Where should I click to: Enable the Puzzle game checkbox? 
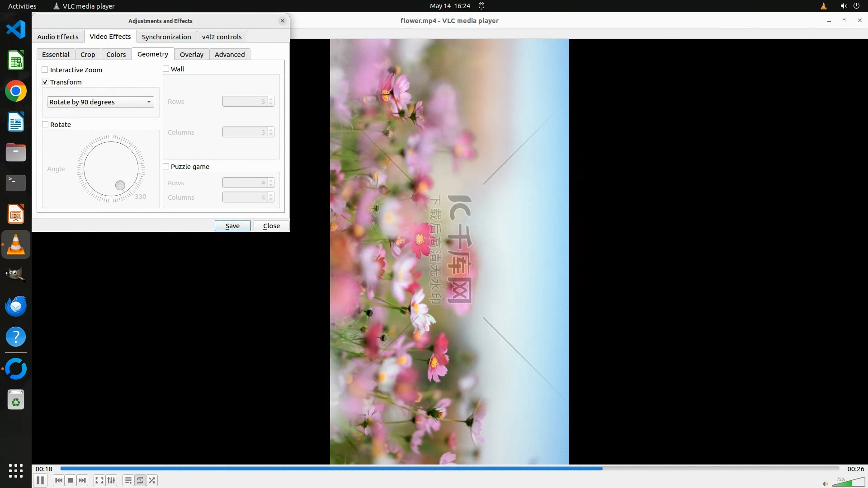coord(166,166)
